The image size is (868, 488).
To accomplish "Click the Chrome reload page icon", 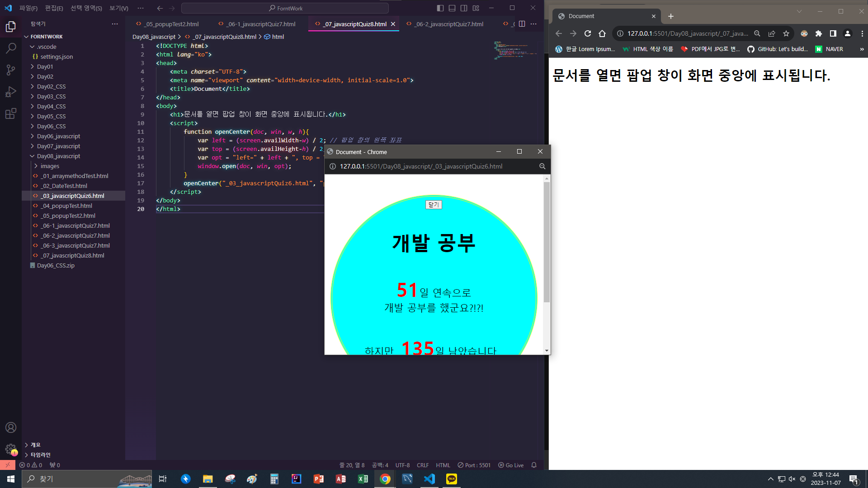I will point(588,33).
